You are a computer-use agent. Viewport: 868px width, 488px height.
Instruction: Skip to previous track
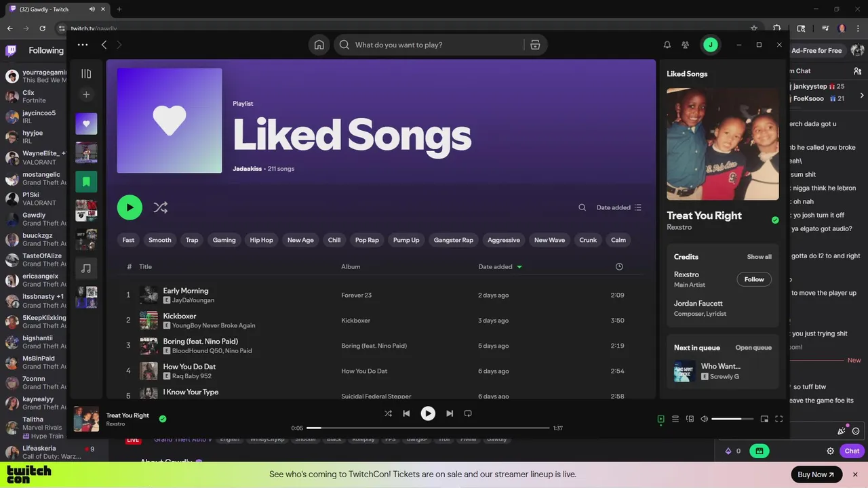point(406,413)
